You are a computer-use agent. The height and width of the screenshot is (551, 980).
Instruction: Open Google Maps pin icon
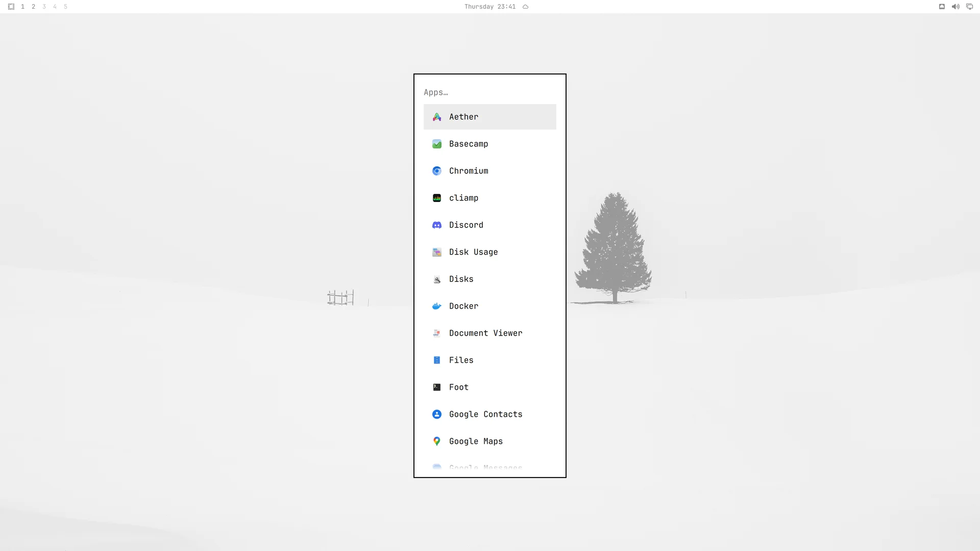click(x=437, y=441)
